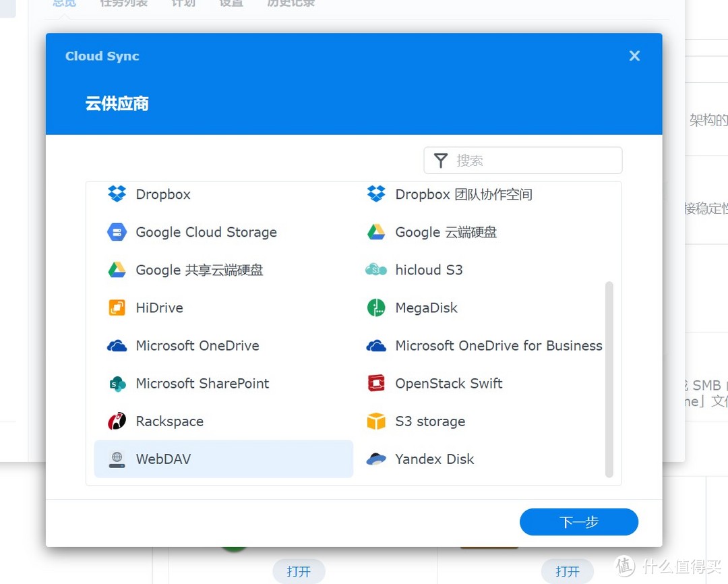Screen dimensions: 728x584
Task: Select MegaDisk provider label
Action: (426, 308)
